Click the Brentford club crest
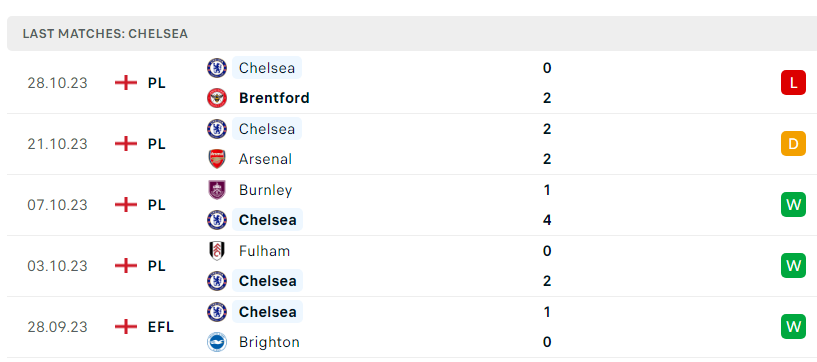Viewport: 817px width, 362px height. [x=217, y=98]
